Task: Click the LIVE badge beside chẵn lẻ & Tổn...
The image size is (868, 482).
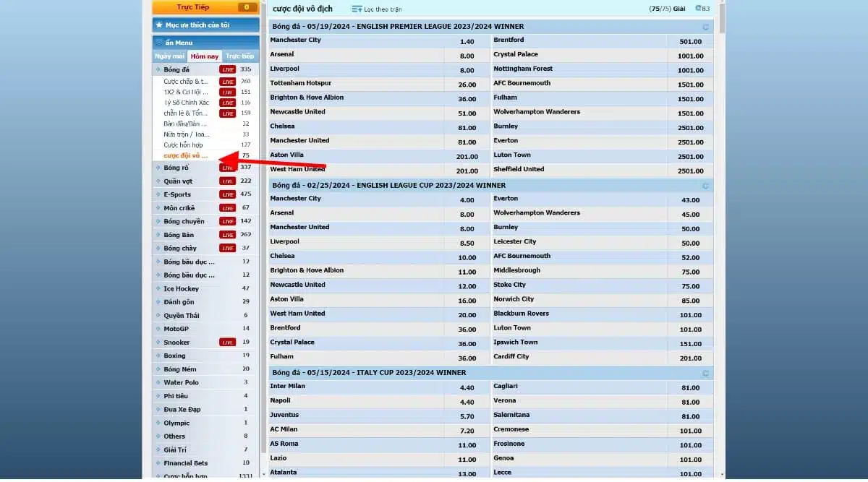Action: [227, 113]
